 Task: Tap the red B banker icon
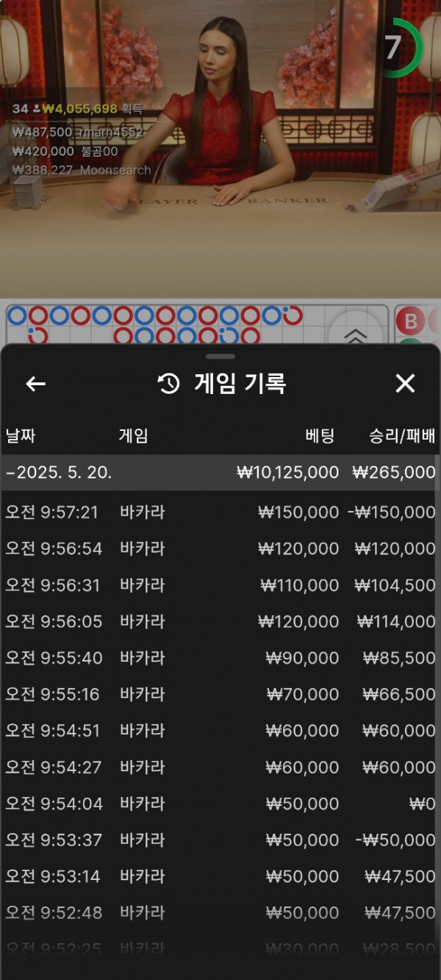[x=411, y=321]
